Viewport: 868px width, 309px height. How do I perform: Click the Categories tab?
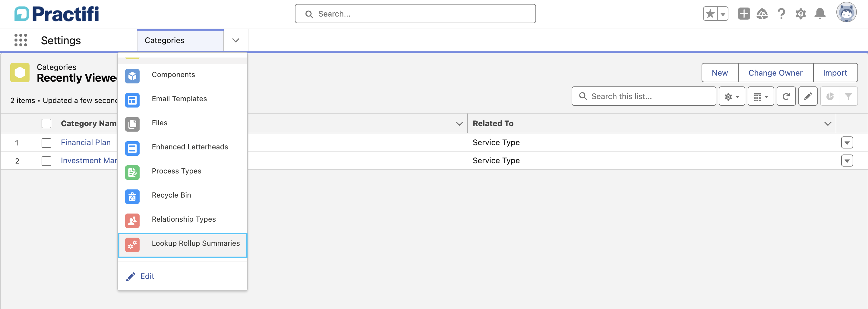click(x=180, y=40)
